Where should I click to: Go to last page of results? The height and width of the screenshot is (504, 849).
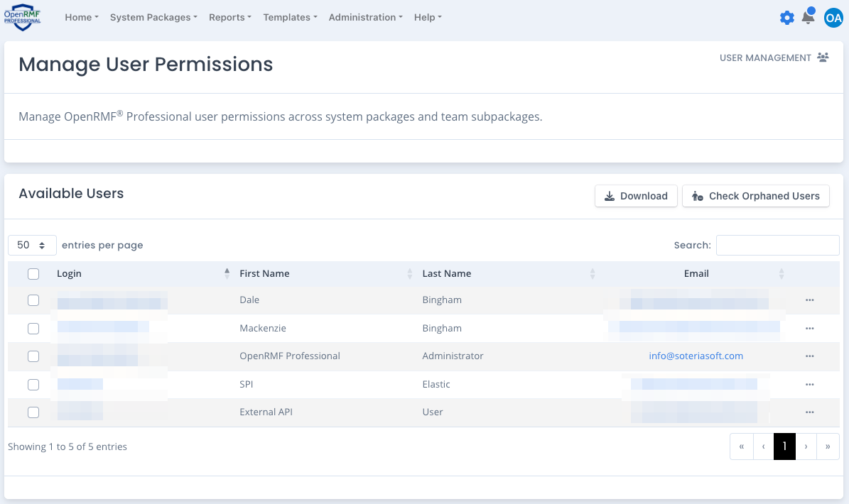[x=828, y=447]
